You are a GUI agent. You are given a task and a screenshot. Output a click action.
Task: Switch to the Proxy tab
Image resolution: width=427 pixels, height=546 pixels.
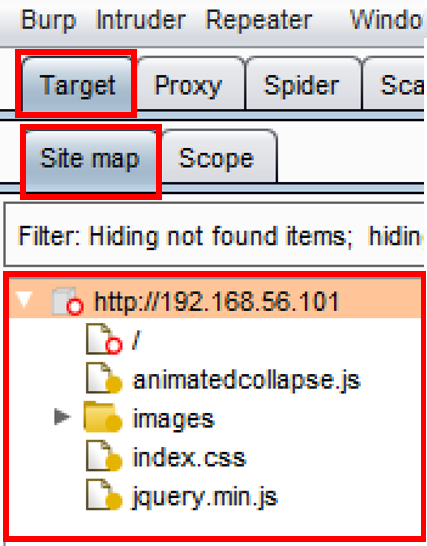coord(189,84)
